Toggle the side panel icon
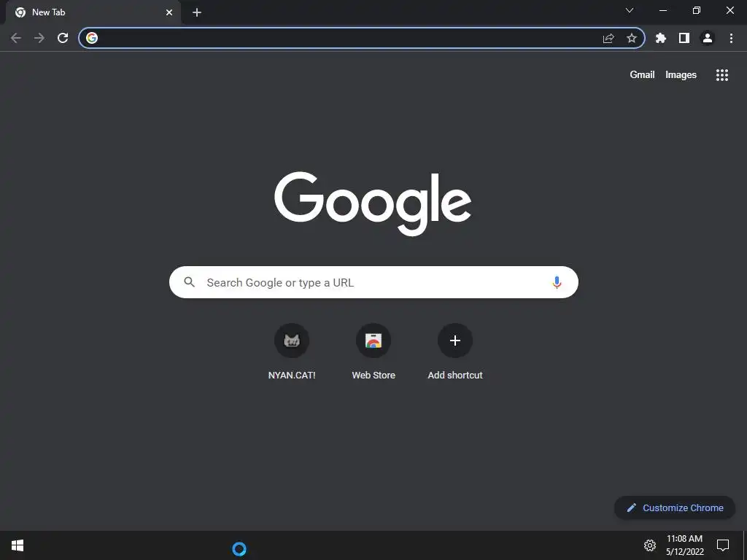The image size is (747, 560). [684, 38]
